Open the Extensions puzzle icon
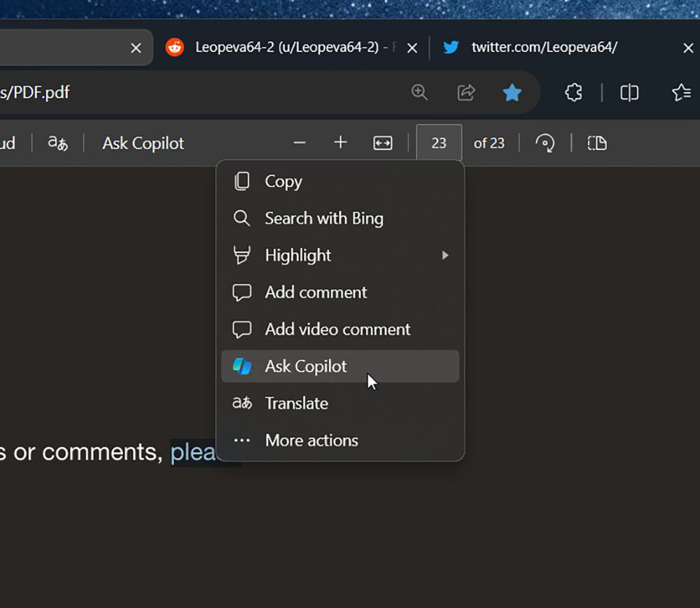700x608 pixels. click(573, 92)
